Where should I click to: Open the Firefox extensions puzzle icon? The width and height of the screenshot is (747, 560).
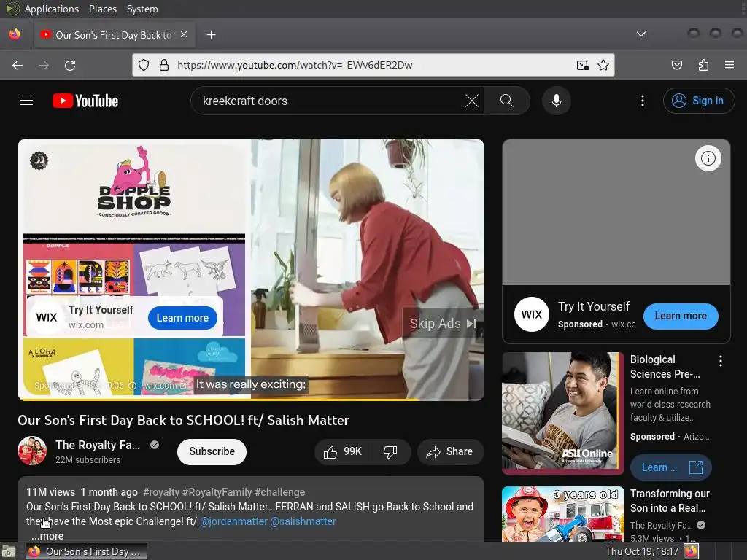[703, 65]
